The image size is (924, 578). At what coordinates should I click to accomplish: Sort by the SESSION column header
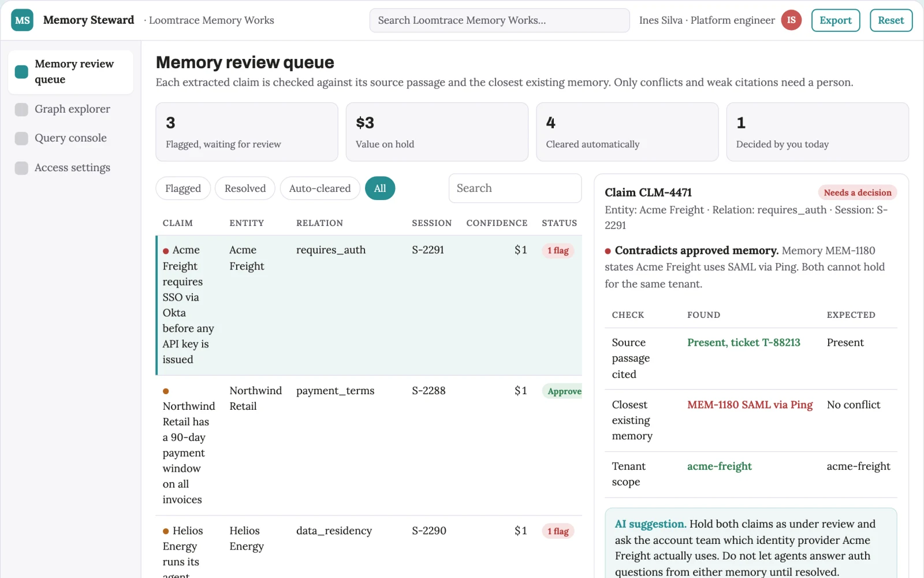[x=431, y=223]
